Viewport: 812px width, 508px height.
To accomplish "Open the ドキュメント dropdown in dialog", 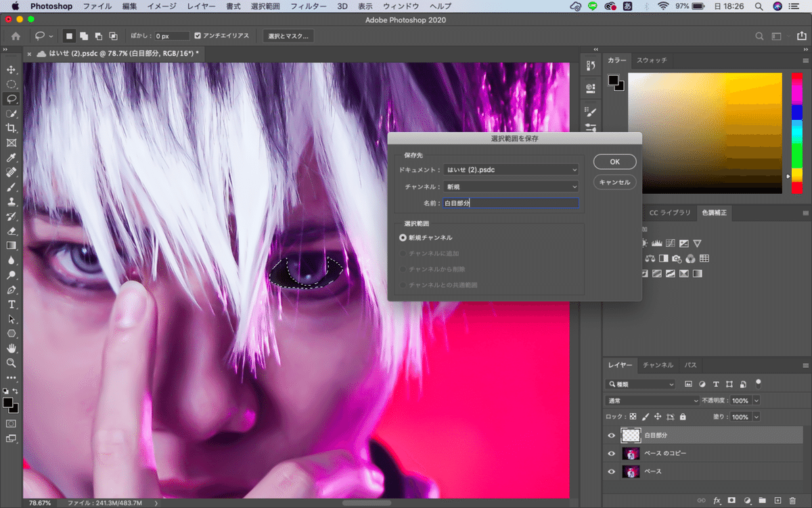I will [511, 170].
